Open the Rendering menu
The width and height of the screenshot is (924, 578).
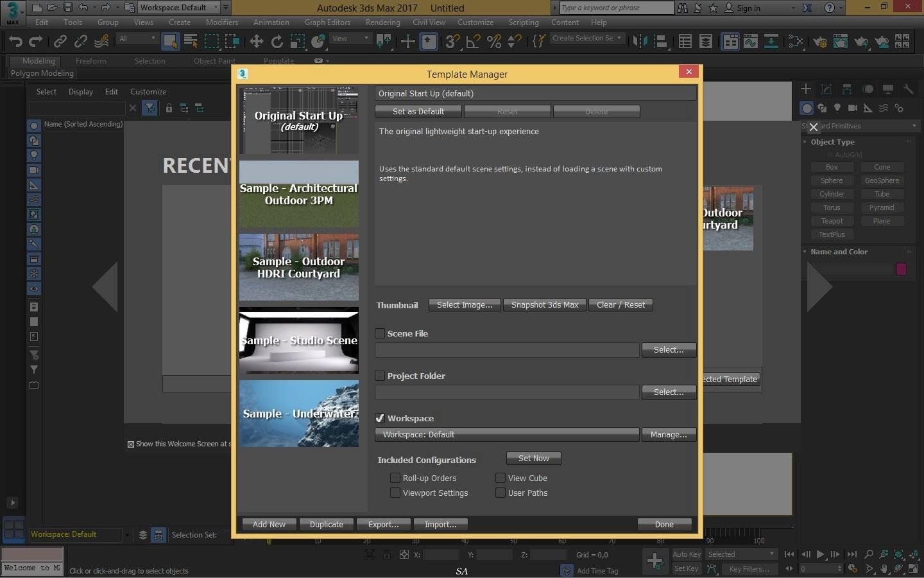pyautogui.click(x=382, y=22)
